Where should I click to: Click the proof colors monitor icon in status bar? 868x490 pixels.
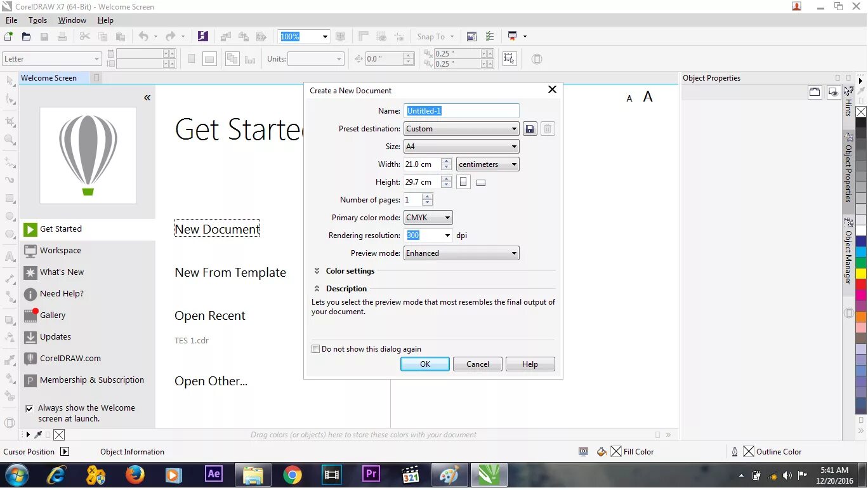pyautogui.click(x=583, y=452)
